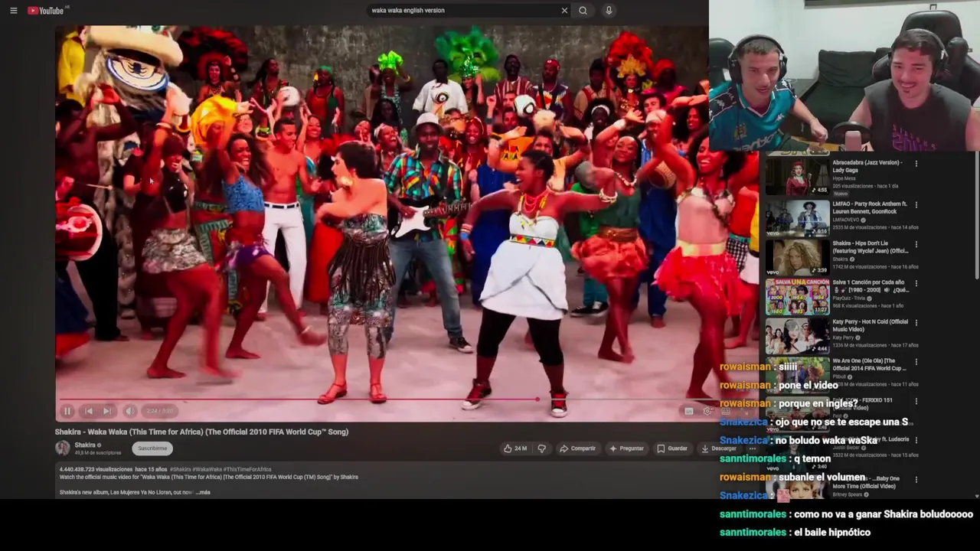Open options menu for Salva 1 Canción

coord(916,283)
